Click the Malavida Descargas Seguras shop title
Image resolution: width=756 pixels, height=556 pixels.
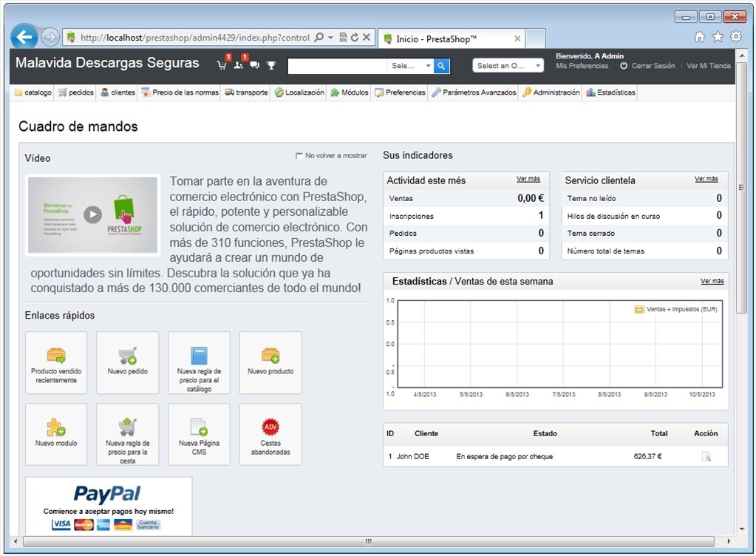pyautogui.click(x=107, y=63)
